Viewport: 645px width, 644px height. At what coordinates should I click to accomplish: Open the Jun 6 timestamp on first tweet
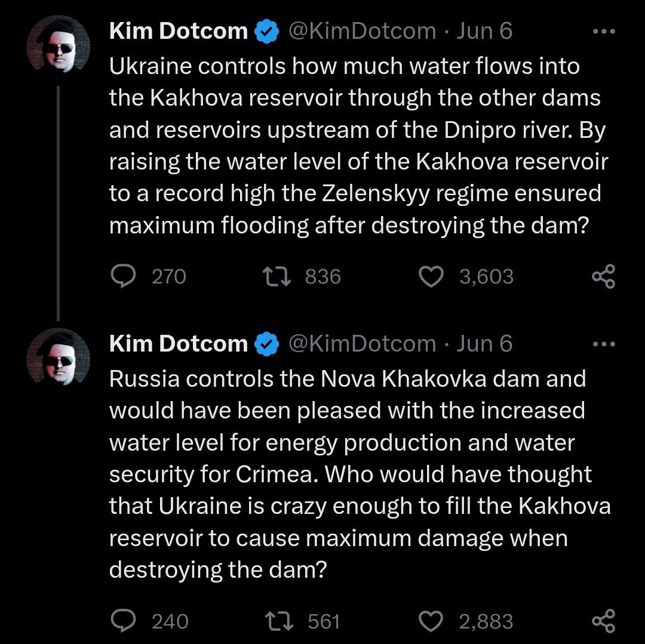(484, 32)
